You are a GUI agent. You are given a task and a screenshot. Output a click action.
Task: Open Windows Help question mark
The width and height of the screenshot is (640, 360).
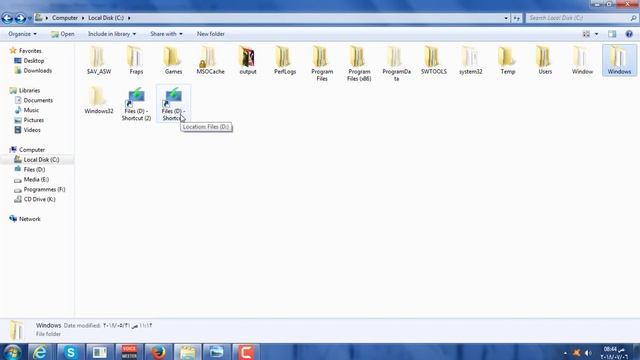coord(629,34)
